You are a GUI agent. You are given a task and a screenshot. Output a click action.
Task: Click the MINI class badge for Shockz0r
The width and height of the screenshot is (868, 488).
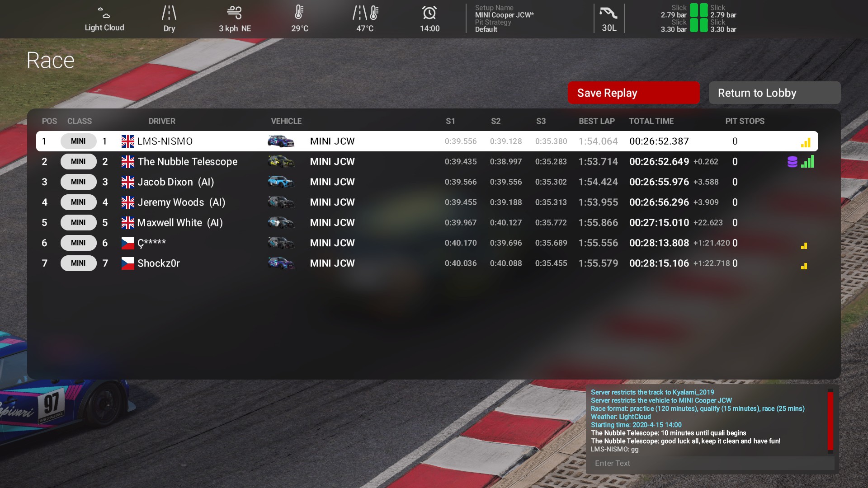click(x=78, y=263)
